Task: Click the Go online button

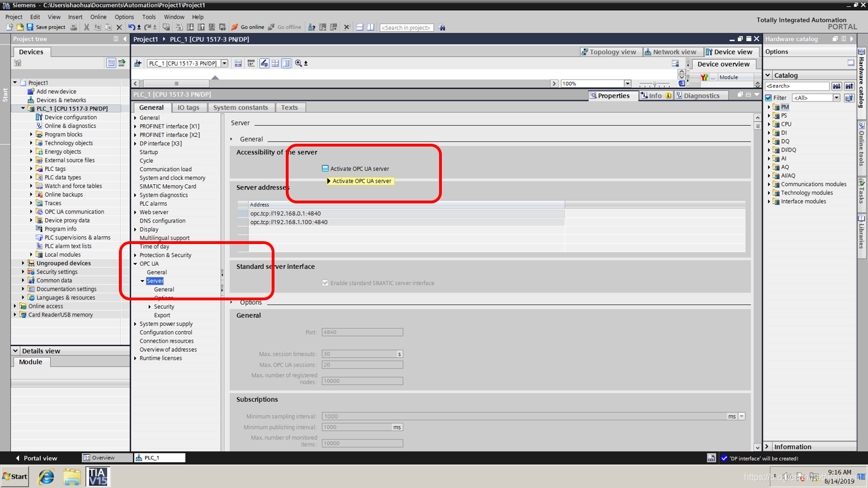Action: click(x=247, y=27)
